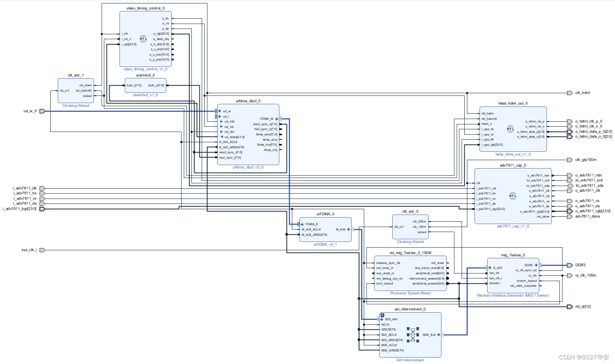Click Memory Interface Generator (MIG 7 Series) label
This screenshot has width=615, height=364.
(x=513, y=296)
